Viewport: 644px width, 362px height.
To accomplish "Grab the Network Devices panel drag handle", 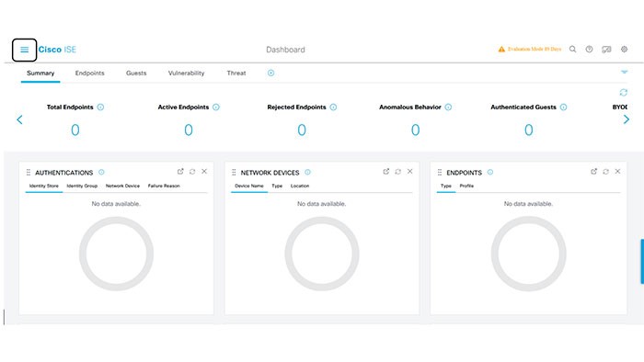I will (x=234, y=173).
